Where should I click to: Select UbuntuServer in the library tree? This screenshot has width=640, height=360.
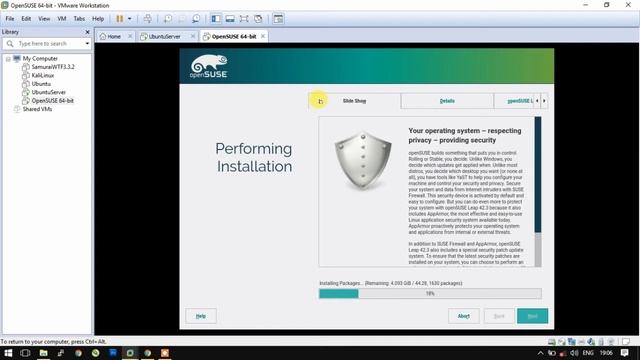pyautogui.click(x=49, y=92)
